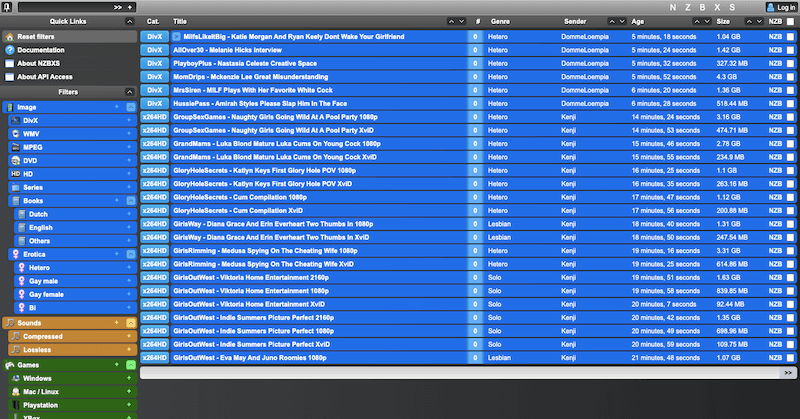Collapse the Sounds filter group
Image resolution: width=800 pixels, height=419 pixels.
point(130,323)
